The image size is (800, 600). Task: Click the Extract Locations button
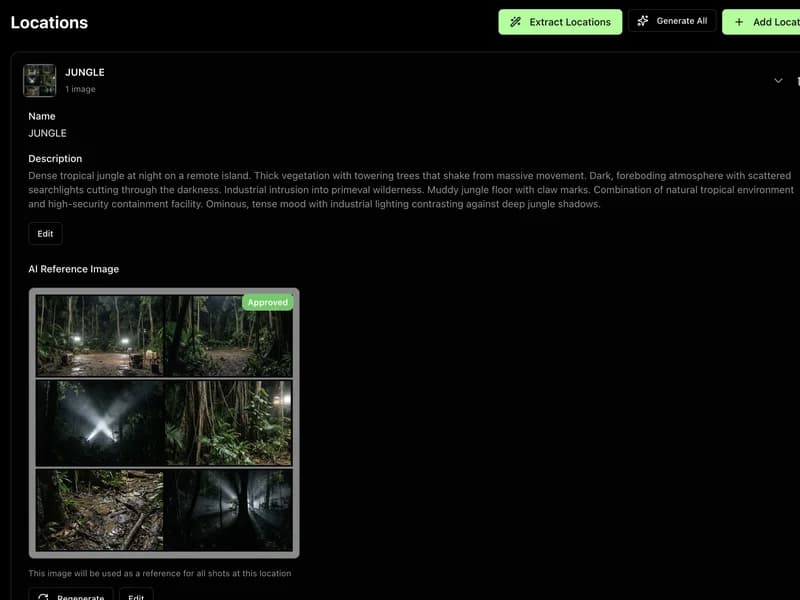click(560, 22)
